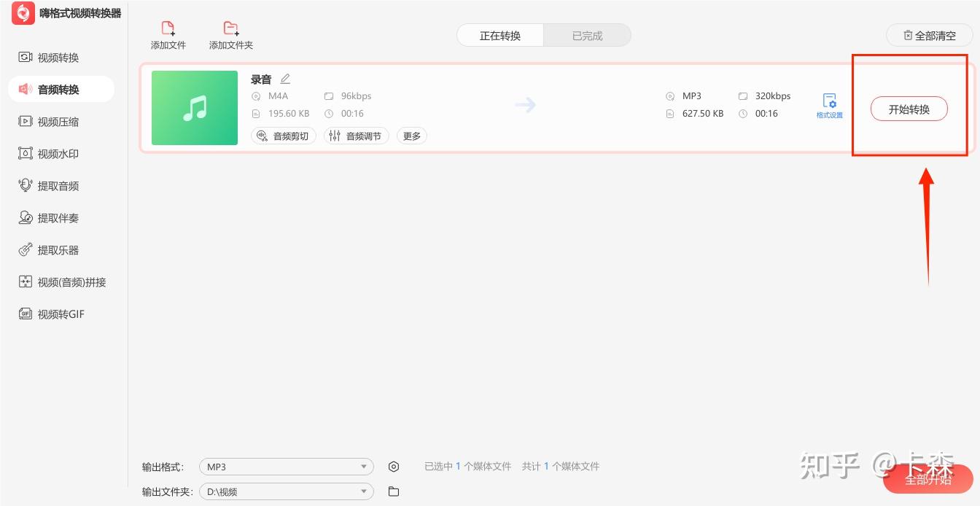Click the 全部清空 button
This screenshot has height=506, width=980.
929,36
